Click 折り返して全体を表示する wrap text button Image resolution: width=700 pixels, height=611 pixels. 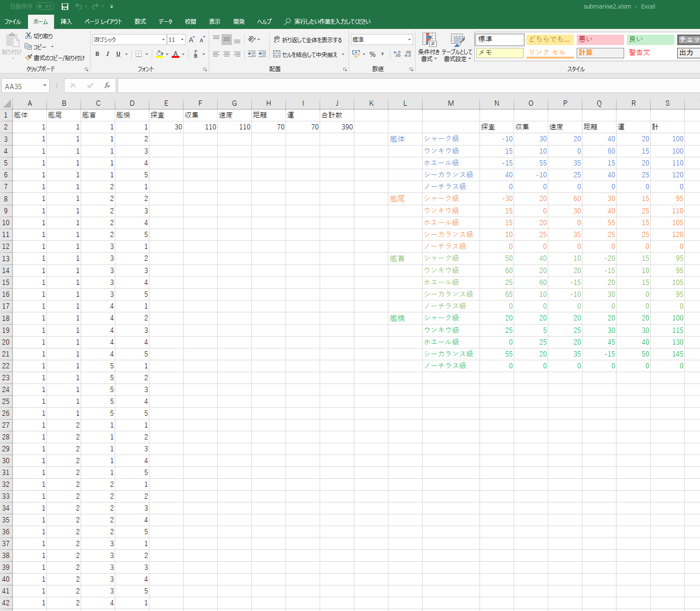[307, 40]
